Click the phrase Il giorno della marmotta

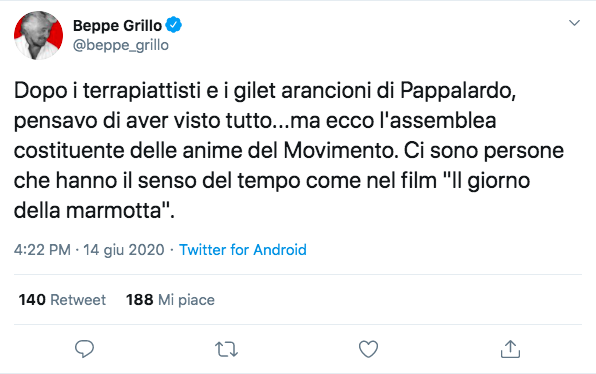click(x=272, y=195)
